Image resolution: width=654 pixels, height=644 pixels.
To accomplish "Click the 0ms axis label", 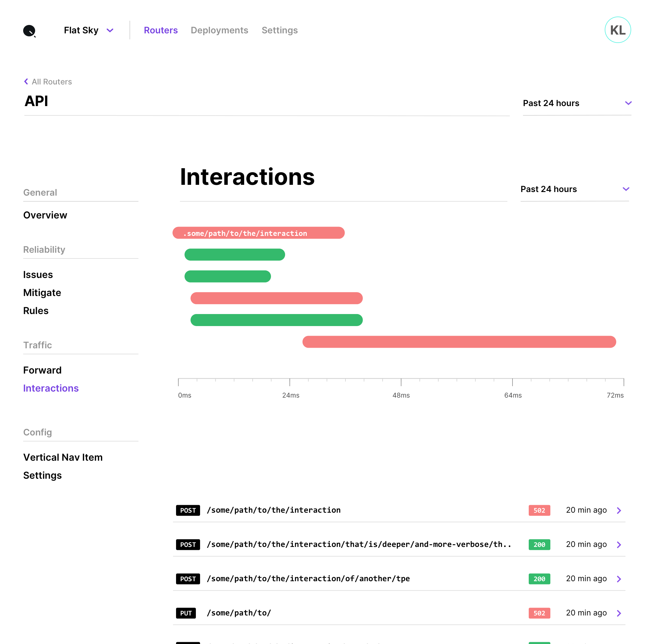I will coord(185,395).
